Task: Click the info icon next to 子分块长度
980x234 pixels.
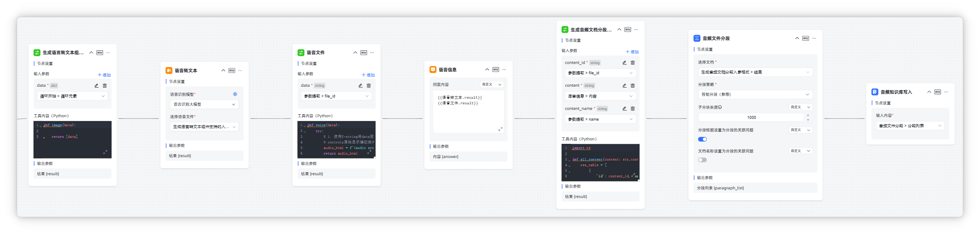Action: (x=720, y=107)
